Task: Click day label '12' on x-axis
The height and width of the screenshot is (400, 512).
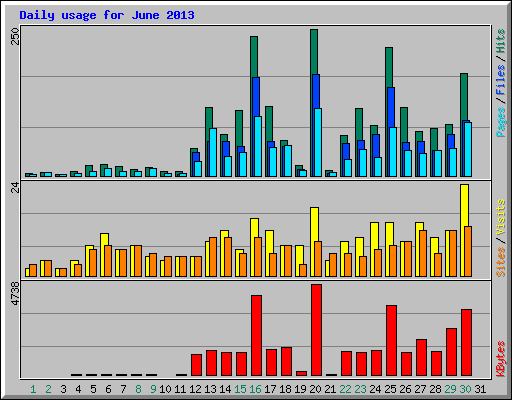Action: click(195, 389)
